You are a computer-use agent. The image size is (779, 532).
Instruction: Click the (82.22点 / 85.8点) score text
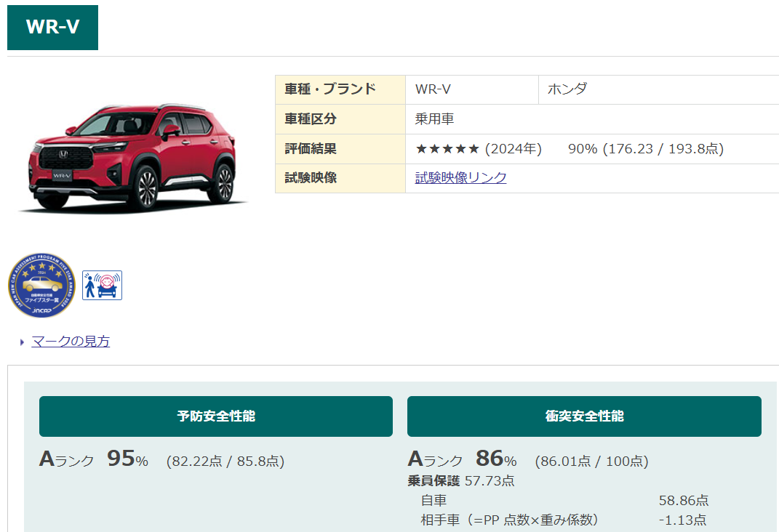click(x=225, y=462)
